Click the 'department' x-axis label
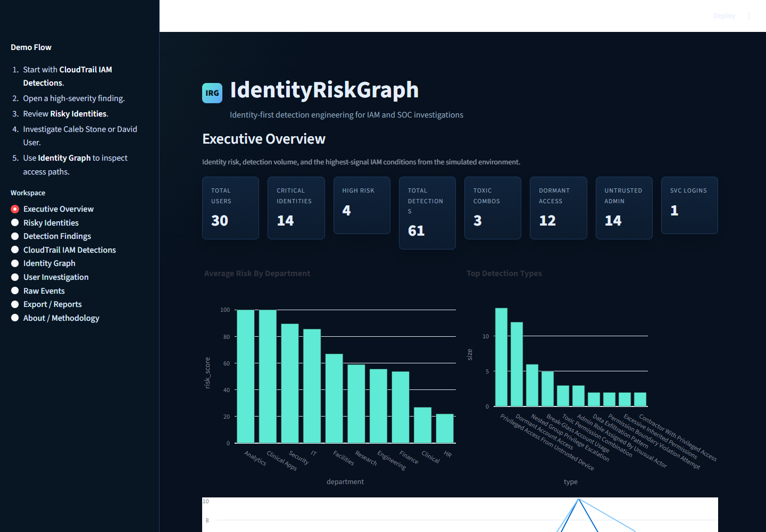This screenshot has width=766, height=532. point(345,481)
